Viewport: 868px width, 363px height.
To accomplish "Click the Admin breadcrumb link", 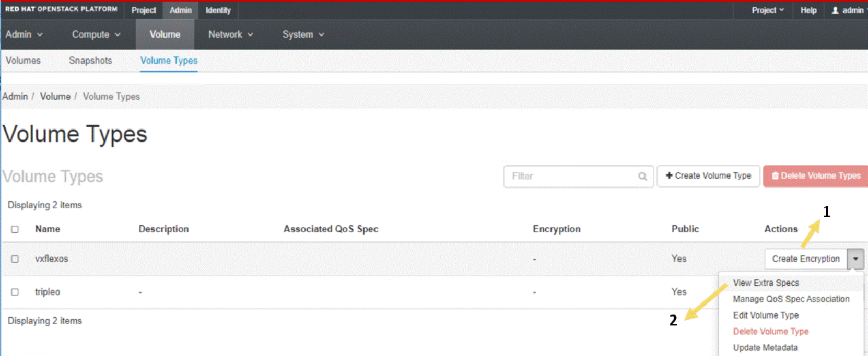I will (x=15, y=97).
